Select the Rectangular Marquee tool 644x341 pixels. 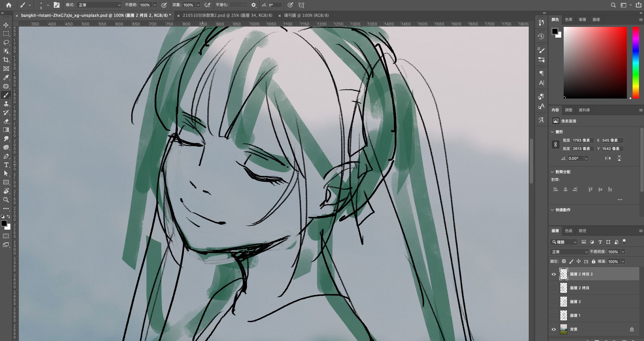point(6,34)
